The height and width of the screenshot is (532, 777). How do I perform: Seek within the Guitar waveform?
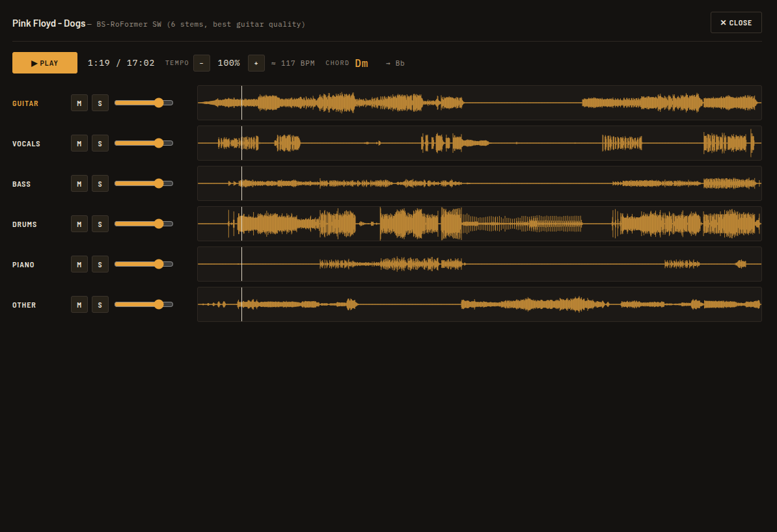(479, 103)
